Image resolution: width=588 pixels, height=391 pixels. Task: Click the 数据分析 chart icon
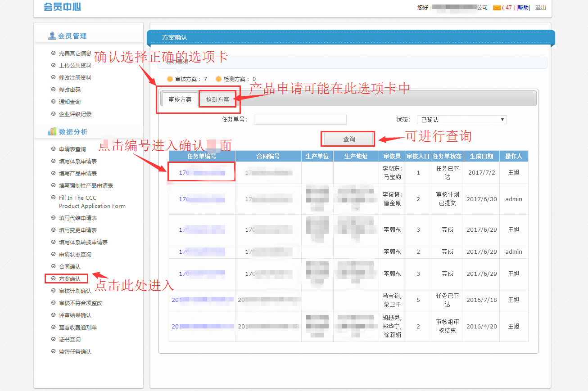(52, 131)
